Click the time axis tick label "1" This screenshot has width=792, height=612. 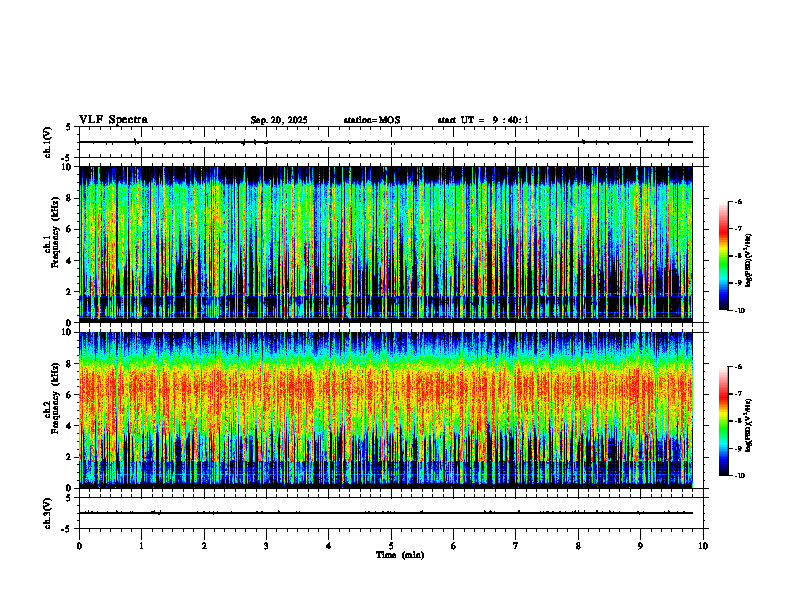coord(141,546)
